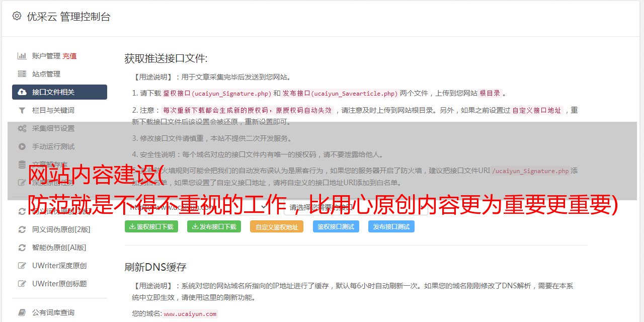Viewport: 644px width, 322px height.
Task: Open 同义词伪原创[2版] refresh icon
Action: coord(22,229)
